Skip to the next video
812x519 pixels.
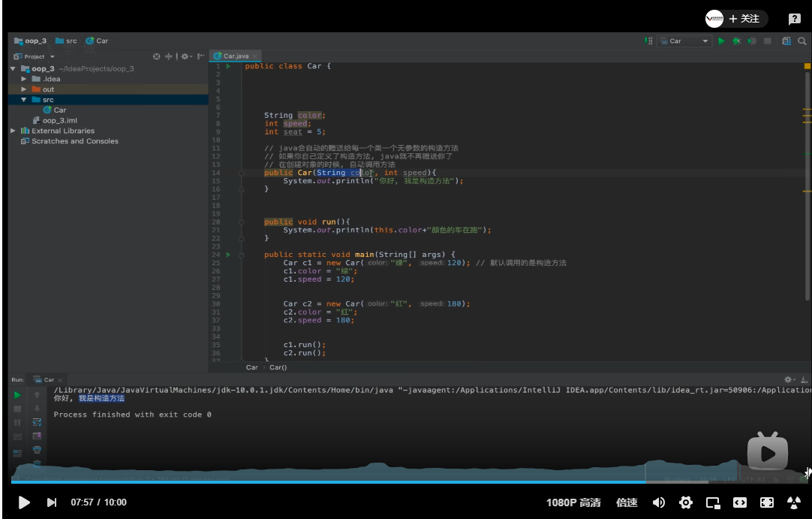click(52, 502)
